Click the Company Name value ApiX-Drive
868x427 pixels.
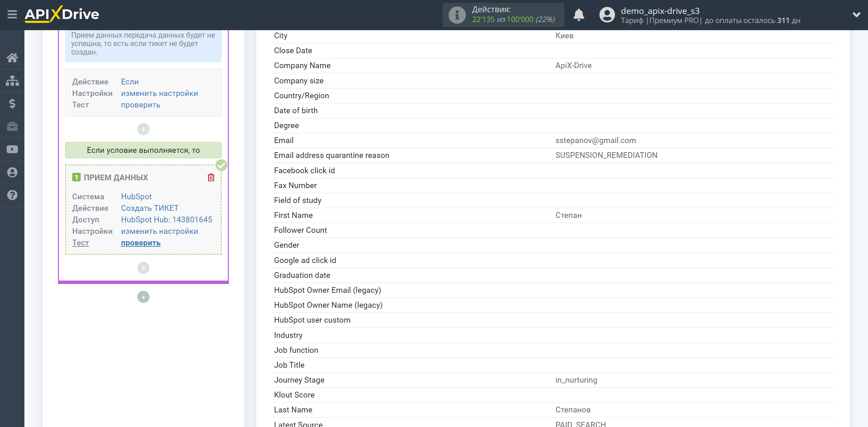pos(573,65)
